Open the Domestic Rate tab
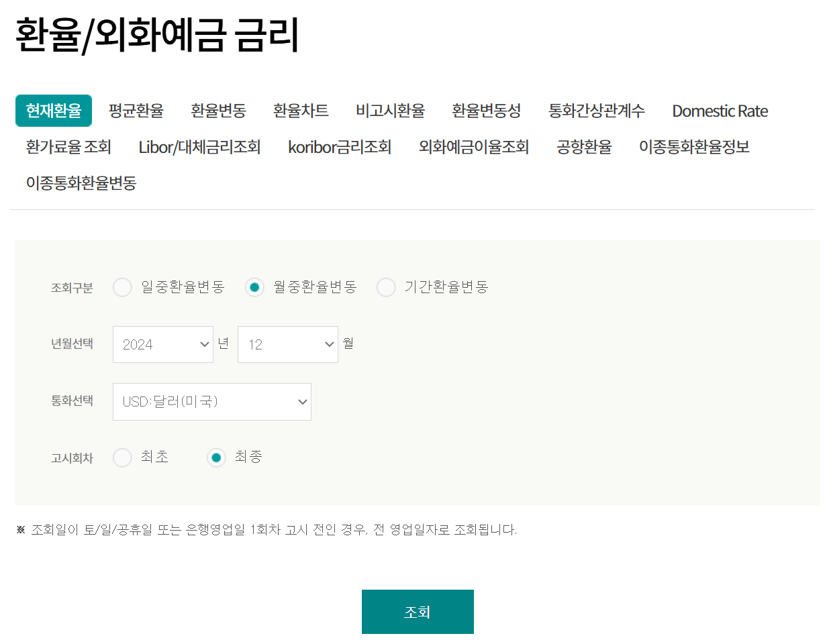This screenshot has height=644, width=833. (719, 111)
